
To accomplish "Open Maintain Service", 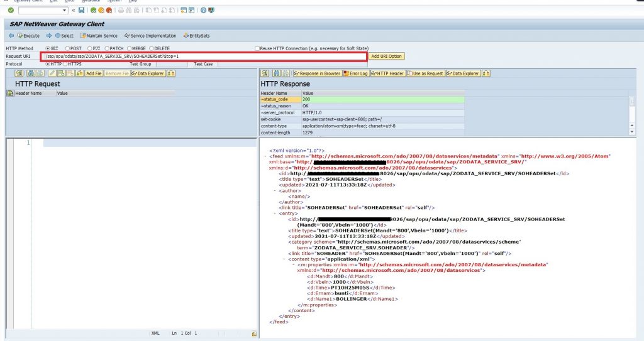I will click(99, 36).
